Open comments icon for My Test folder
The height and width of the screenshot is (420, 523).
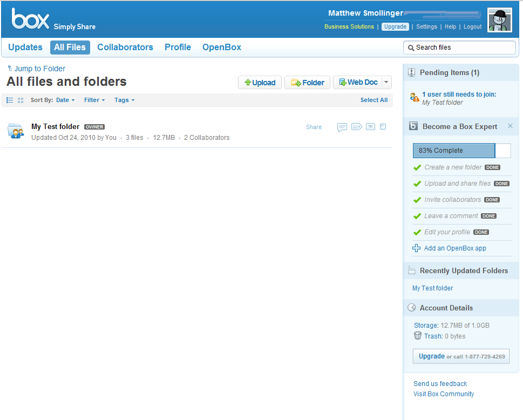pos(342,127)
